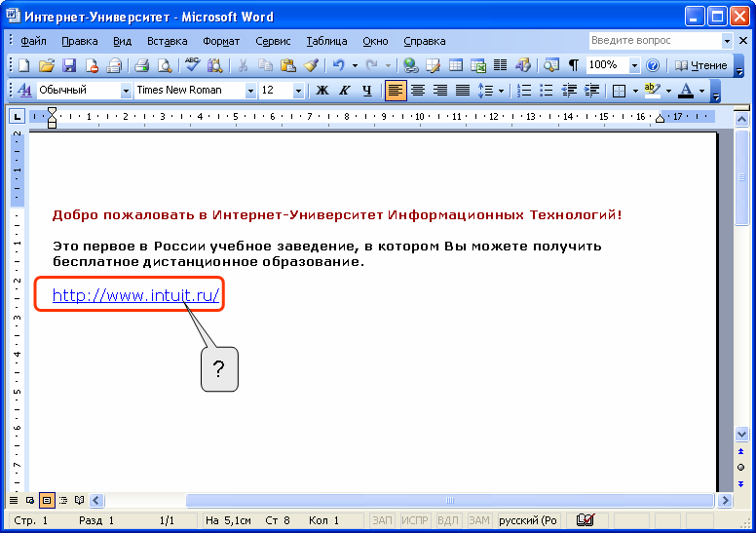Apply the yellow highlight marker
Viewport: 756px width, 533px height.
(x=653, y=91)
